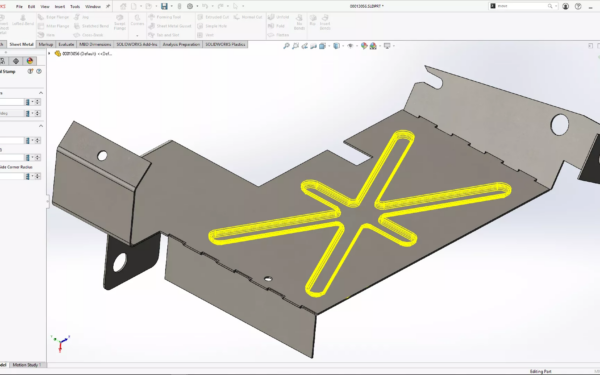Switch to the MBD Dimensions tab
Viewport: 600px width, 375px height.
click(x=95, y=44)
